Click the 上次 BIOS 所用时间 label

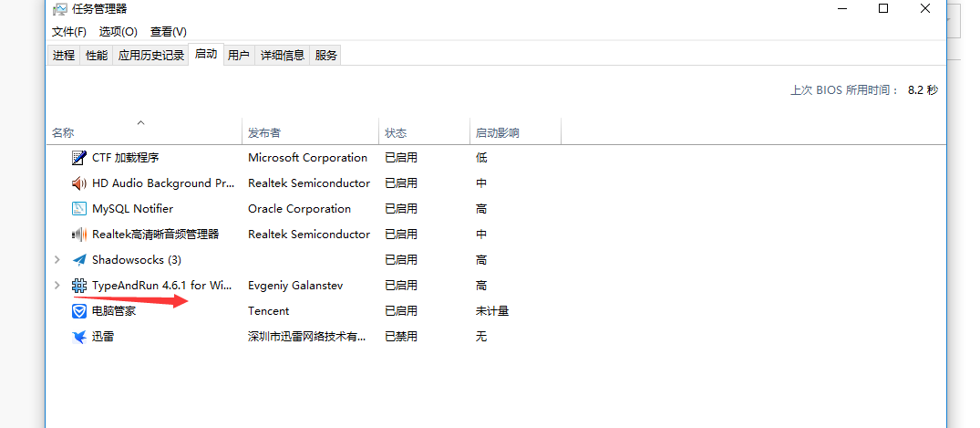844,90
